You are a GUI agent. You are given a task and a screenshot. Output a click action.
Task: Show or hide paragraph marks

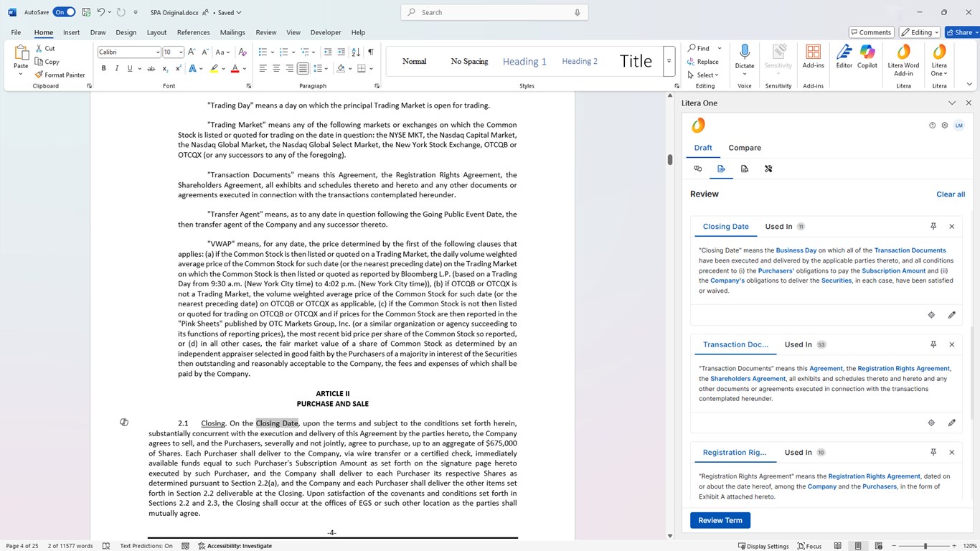[x=370, y=52]
